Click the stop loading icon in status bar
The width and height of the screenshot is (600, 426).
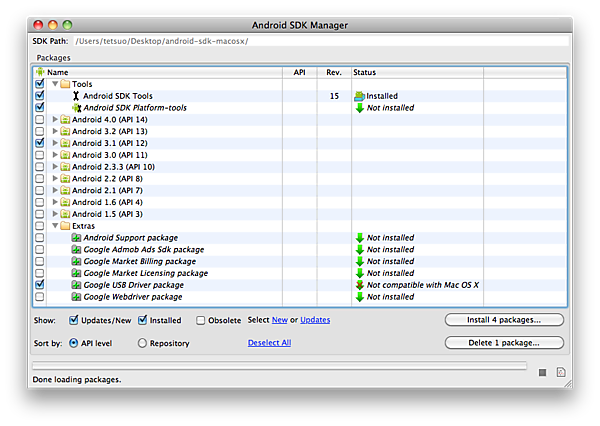click(x=542, y=373)
